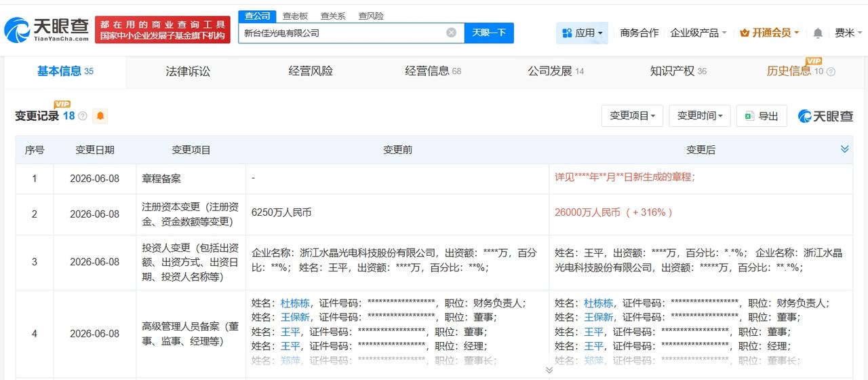The width and height of the screenshot is (868, 380).
Task: Select the 查风险 search tab
Action: (x=371, y=16)
